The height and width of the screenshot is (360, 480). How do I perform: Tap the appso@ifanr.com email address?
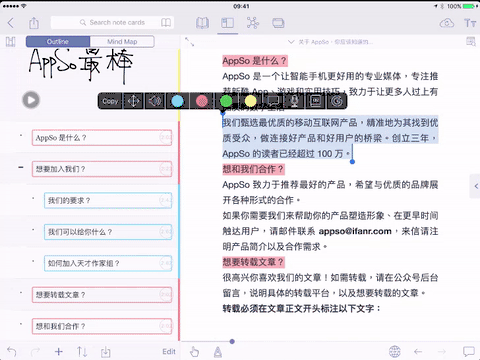click(x=355, y=231)
